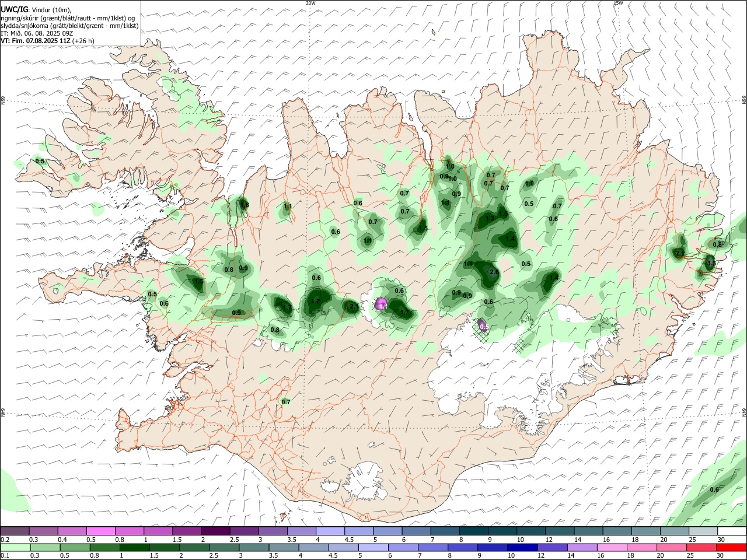Click the 'VT: Fim. 07.08.2025 11Z (+26 h)' line
Viewport: 747px width, 560px height.
click(x=47, y=41)
